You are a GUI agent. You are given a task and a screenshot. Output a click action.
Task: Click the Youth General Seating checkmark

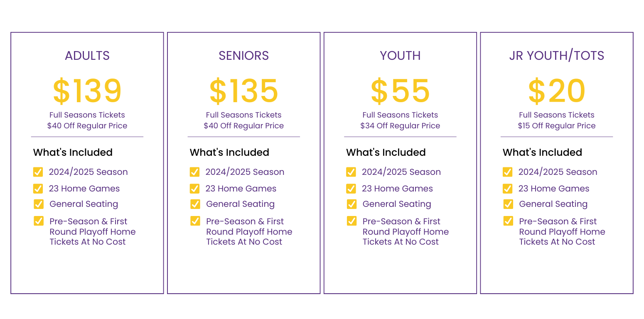point(351,204)
